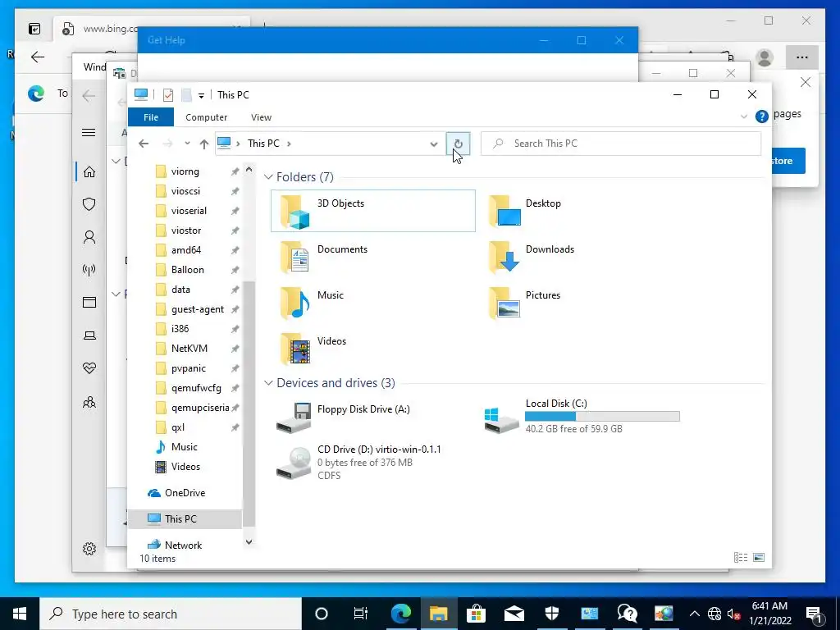Click Edge profile avatar icon
The width and height of the screenshot is (840, 630).
click(765, 57)
